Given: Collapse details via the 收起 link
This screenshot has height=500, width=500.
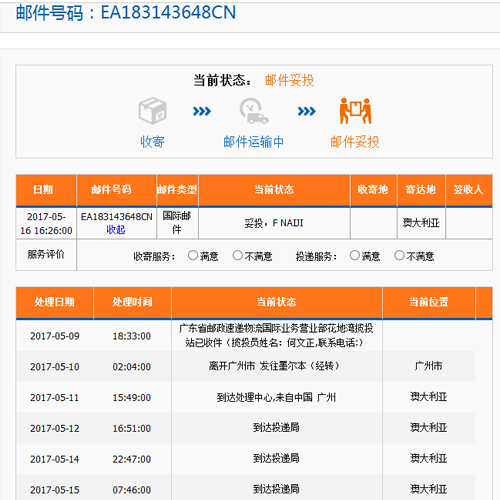Looking at the screenshot, I should [116, 230].
